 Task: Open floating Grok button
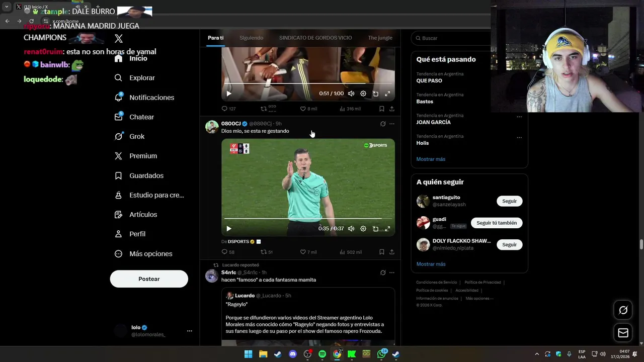pyautogui.click(x=623, y=310)
